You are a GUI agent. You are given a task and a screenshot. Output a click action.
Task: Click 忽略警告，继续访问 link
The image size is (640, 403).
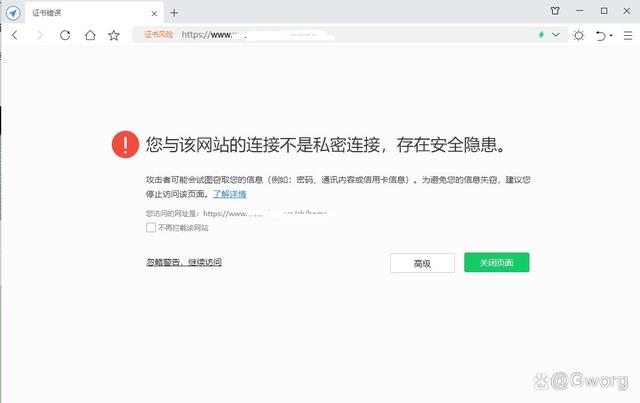(x=184, y=262)
